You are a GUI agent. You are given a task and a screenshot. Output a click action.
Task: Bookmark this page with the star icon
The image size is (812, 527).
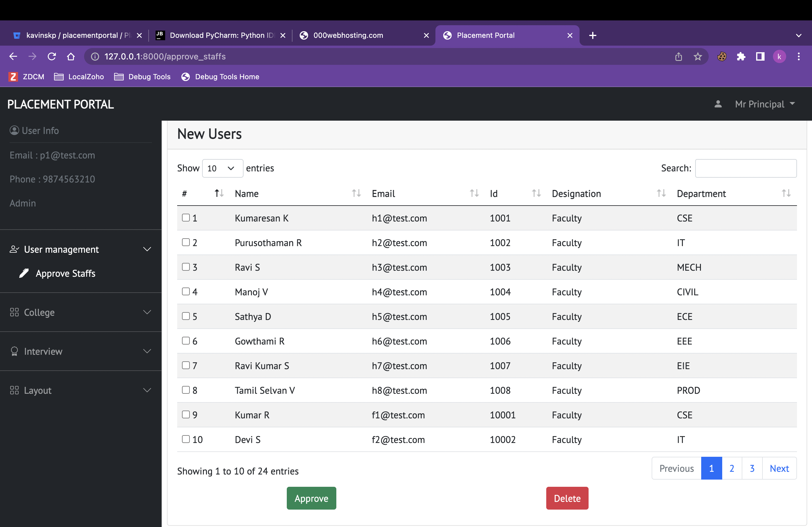698,56
